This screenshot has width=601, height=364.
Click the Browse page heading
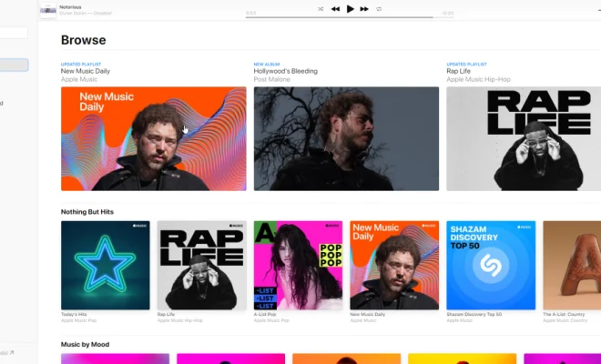pyautogui.click(x=84, y=40)
